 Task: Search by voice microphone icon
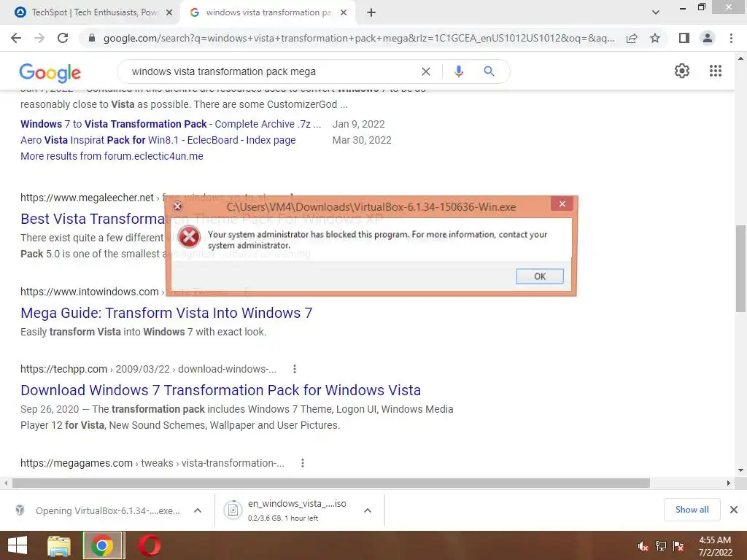[x=458, y=71]
